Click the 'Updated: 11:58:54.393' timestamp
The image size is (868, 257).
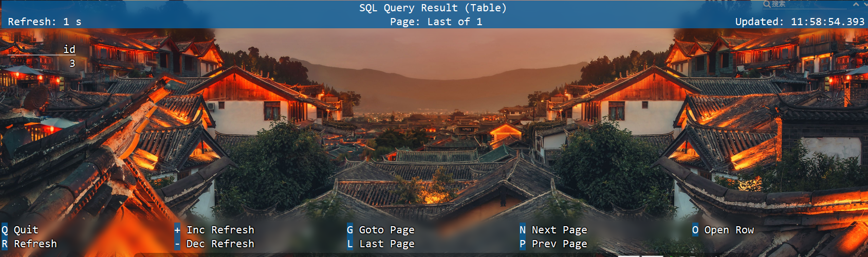800,22
